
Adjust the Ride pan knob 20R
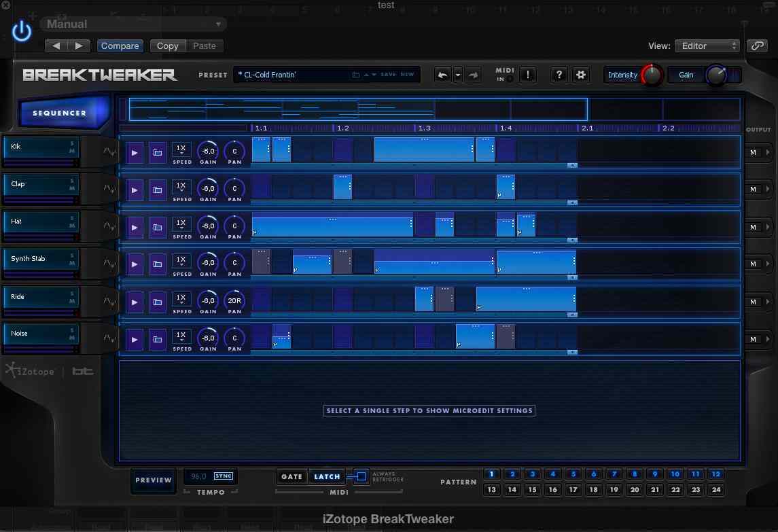(x=234, y=300)
